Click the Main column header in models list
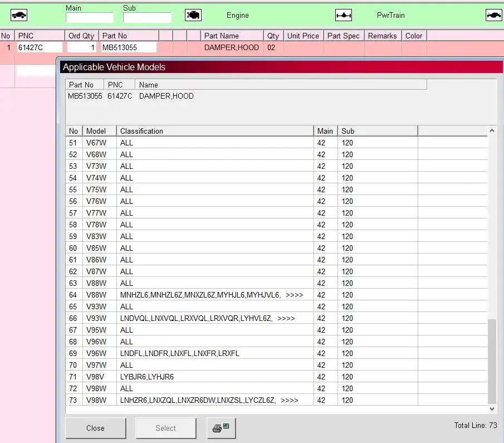This screenshot has width=504, height=443. click(325, 131)
